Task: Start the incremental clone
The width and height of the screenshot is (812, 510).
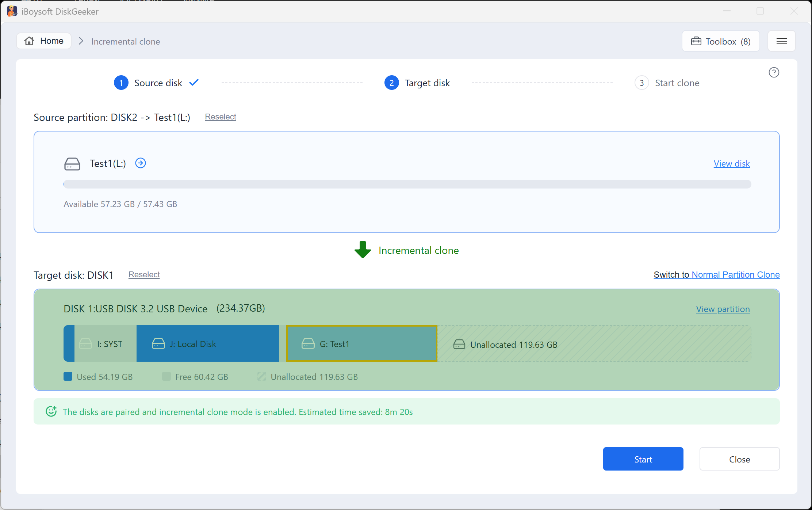Action: tap(643, 459)
